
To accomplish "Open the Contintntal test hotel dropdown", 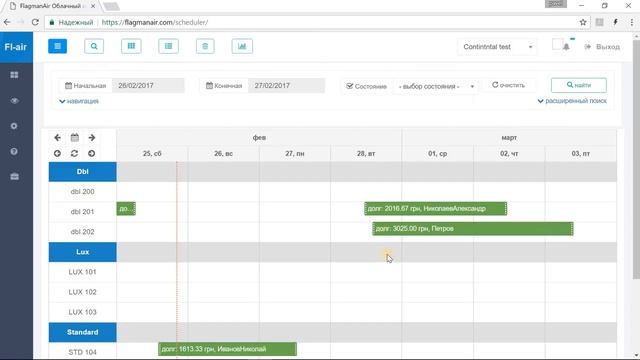I will coord(497,47).
